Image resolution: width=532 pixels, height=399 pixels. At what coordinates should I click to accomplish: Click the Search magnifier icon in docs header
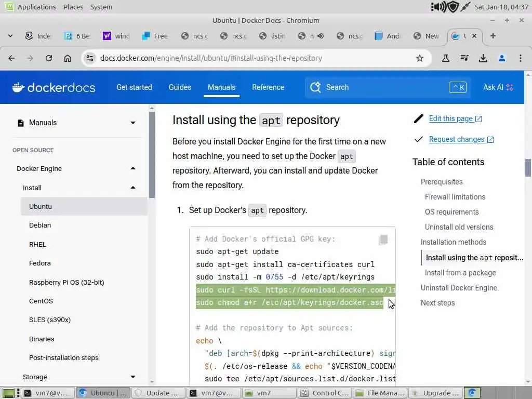click(315, 87)
